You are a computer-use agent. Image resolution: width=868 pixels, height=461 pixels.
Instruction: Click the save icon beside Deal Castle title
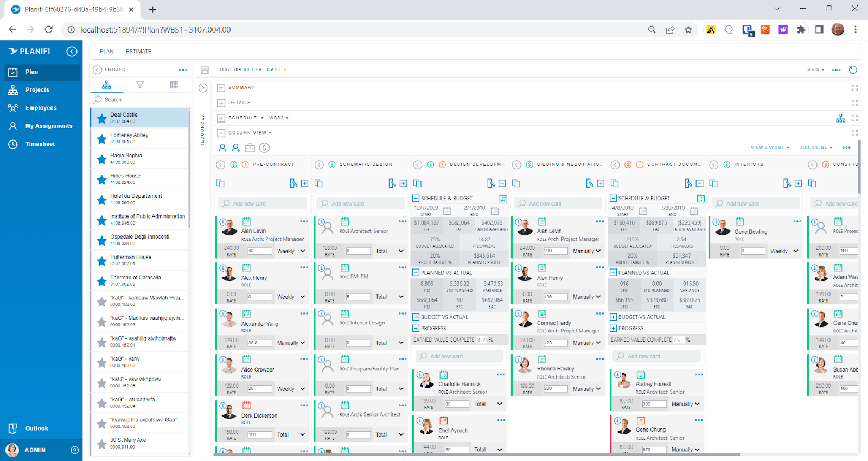coord(205,69)
